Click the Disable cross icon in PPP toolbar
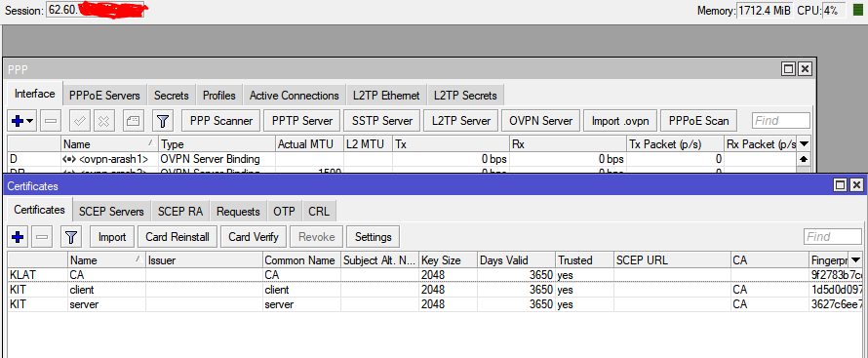 [104, 121]
